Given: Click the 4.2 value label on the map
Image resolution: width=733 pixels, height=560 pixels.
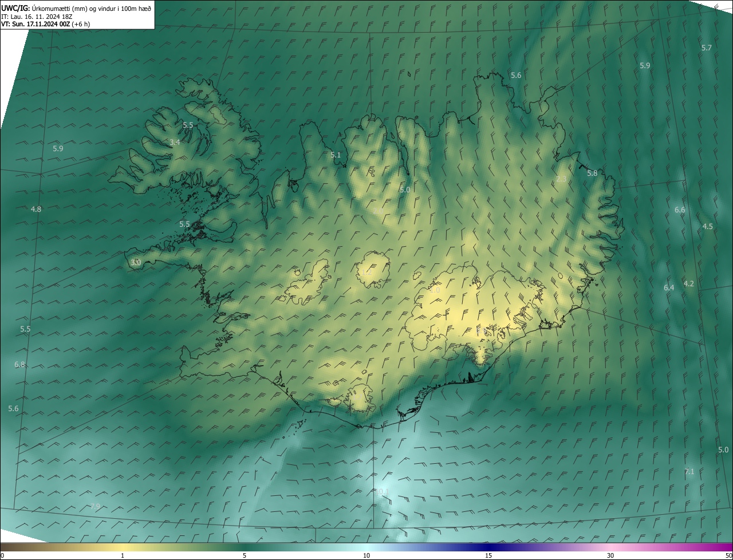Looking at the screenshot, I should pyautogui.click(x=689, y=283).
